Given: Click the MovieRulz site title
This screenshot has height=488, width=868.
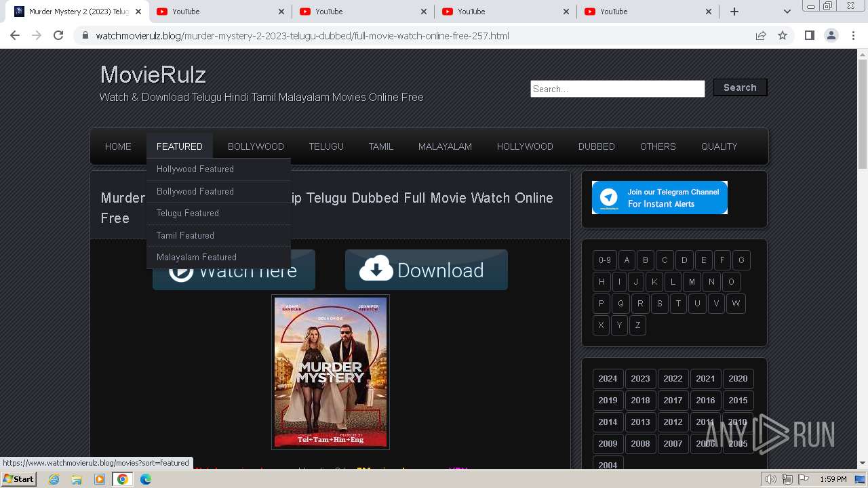Looking at the screenshot, I should coord(153,75).
